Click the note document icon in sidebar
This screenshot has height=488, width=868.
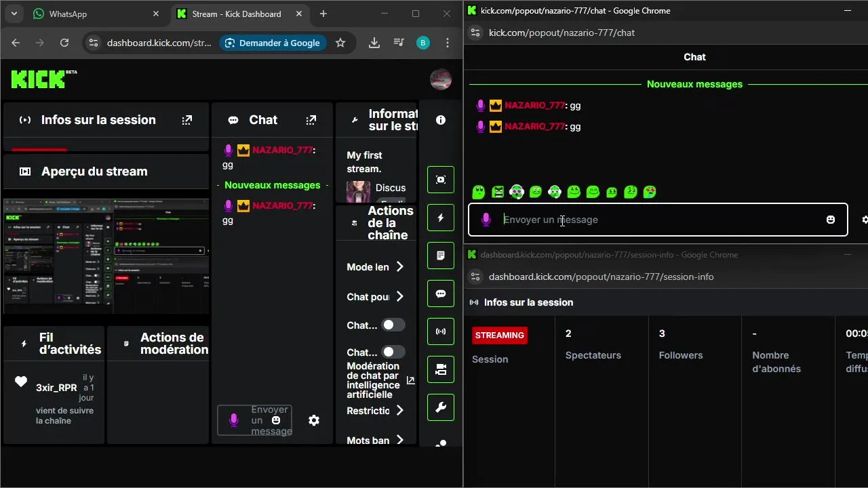point(441,256)
